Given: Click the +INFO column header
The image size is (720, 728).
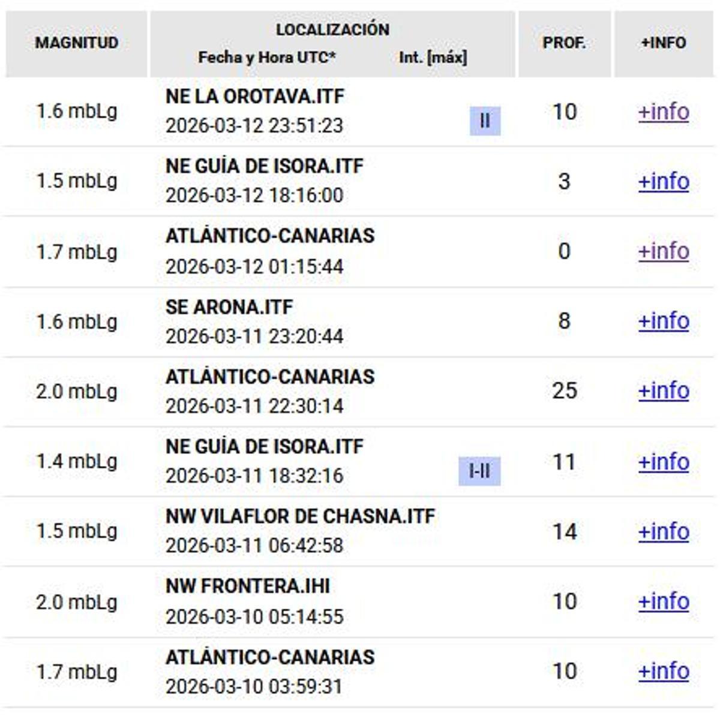Looking at the screenshot, I should click(x=662, y=42).
